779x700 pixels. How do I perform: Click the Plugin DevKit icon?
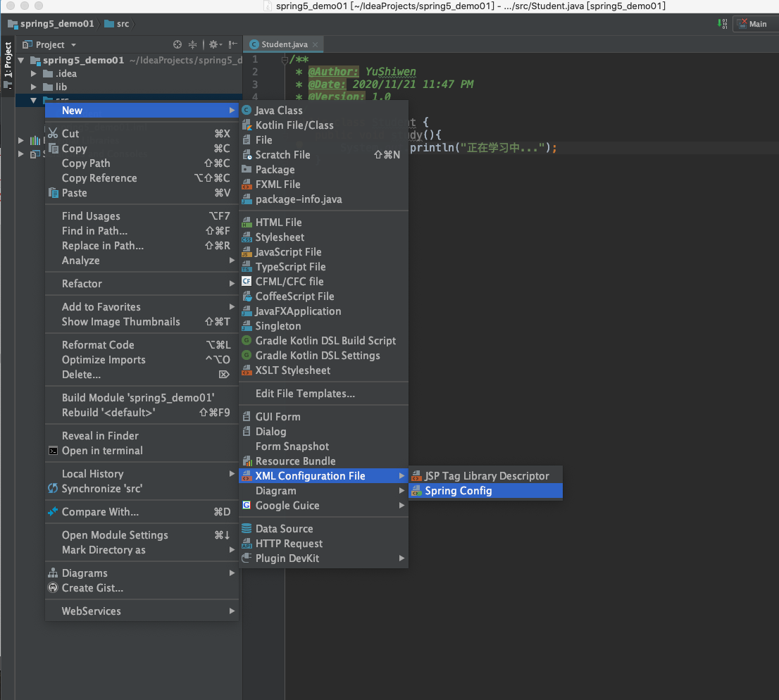247,558
